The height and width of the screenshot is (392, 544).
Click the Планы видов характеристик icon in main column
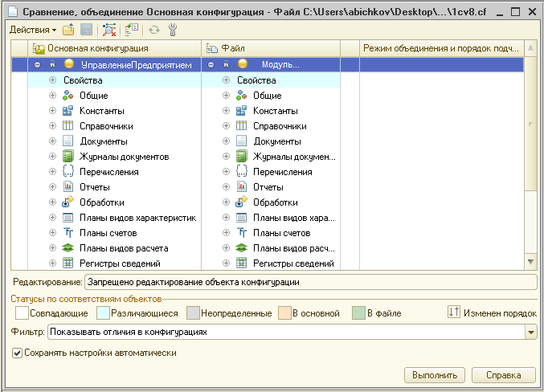[x=67, y=218]
